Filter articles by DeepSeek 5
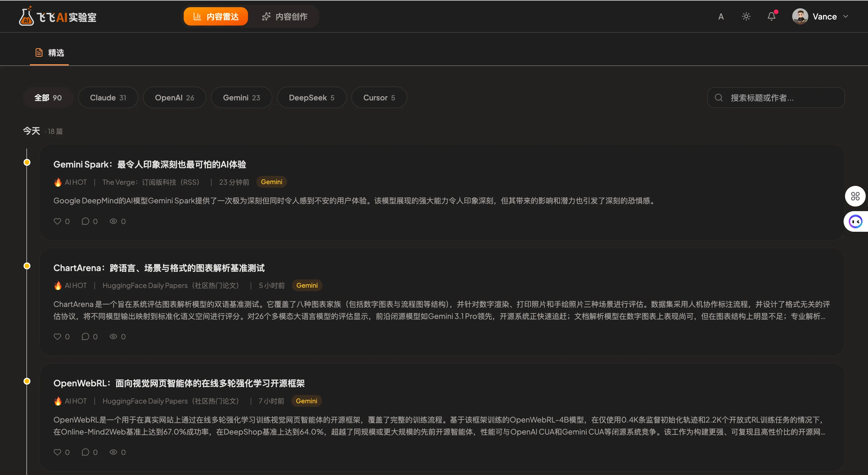This screenshot has height=475, width=868. [x=312, y=98]
